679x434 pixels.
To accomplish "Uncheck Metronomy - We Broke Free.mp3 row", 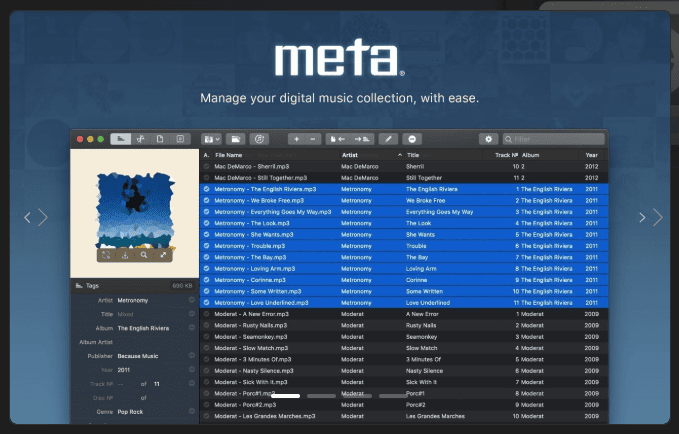I will pyautogui.click(x=207, y=201).
